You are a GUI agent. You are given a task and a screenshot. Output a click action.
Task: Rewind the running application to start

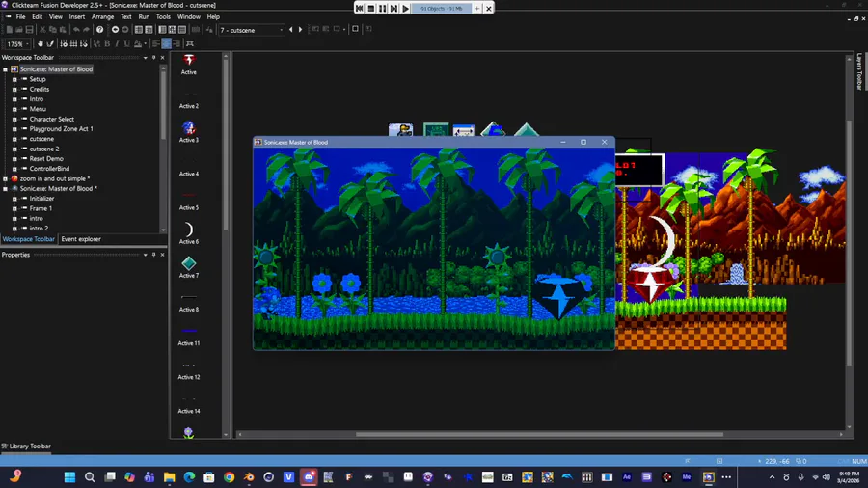pos(360,9)
